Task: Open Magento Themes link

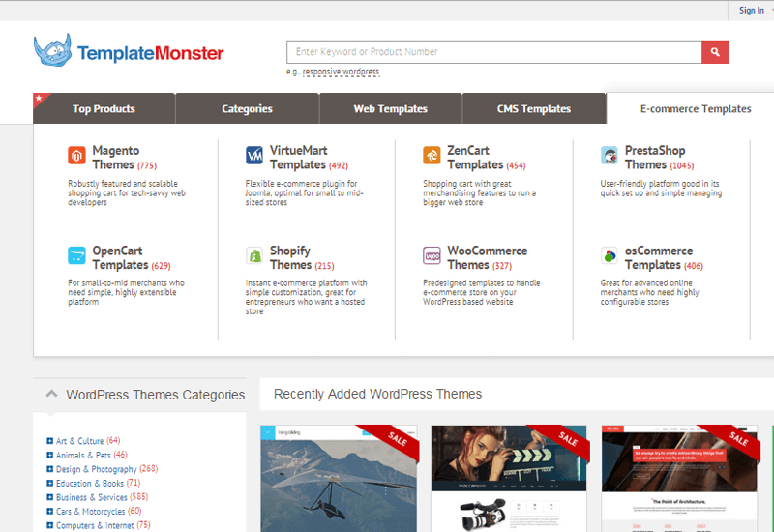Action: tap(115, 158)
